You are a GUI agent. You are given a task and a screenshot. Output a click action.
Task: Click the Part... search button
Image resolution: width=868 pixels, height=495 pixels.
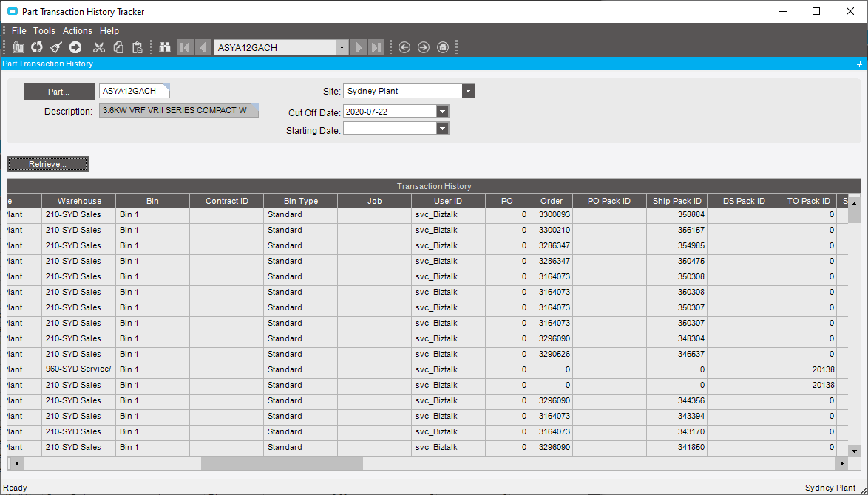(58, 92)
